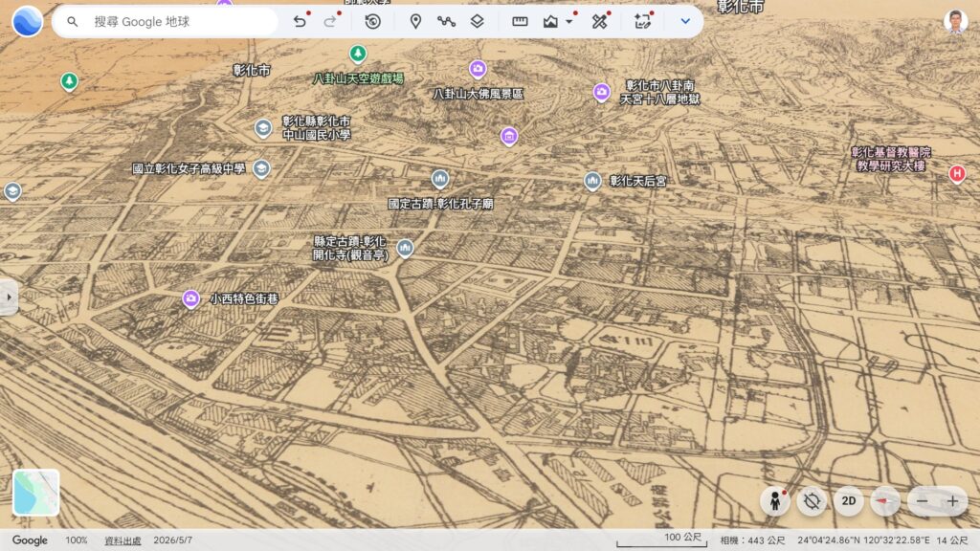The height and width of the screenshot is (551, 980).
Task: Select 國立彰化女子高級中學 school marker
Action: [x=261, y=168]
